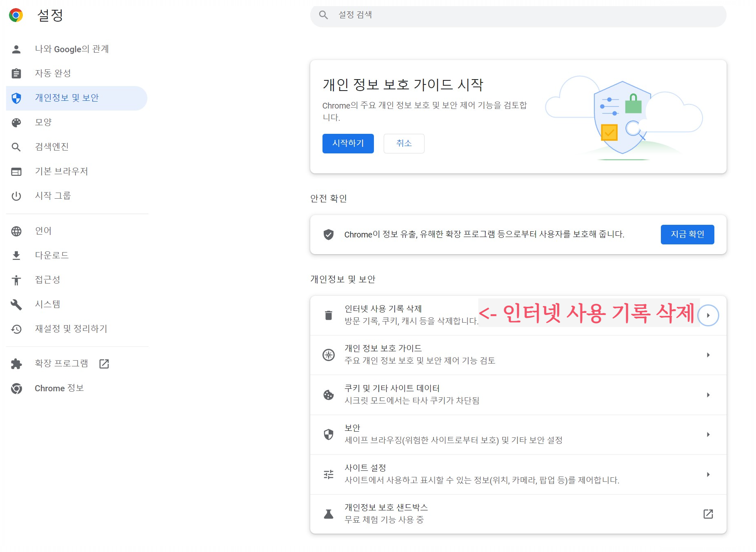Expand the 보안 row arrow
756x552 pixels.
(708, 435)
